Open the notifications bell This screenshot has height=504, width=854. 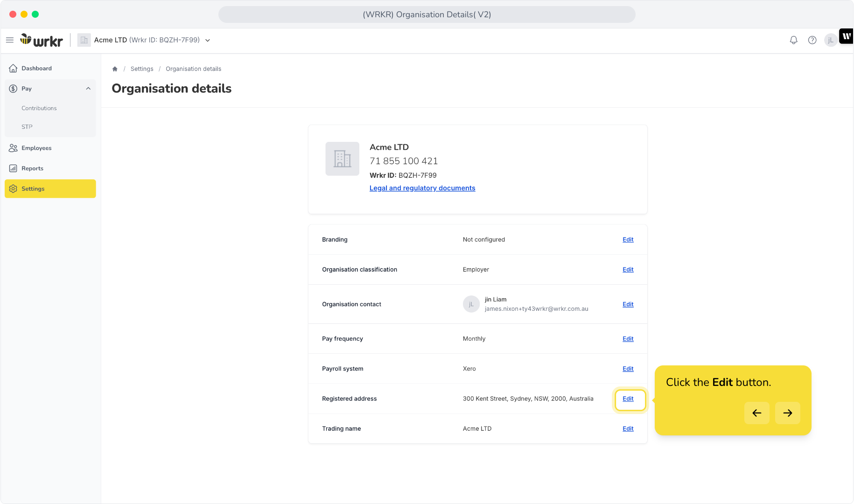[793, 40]
